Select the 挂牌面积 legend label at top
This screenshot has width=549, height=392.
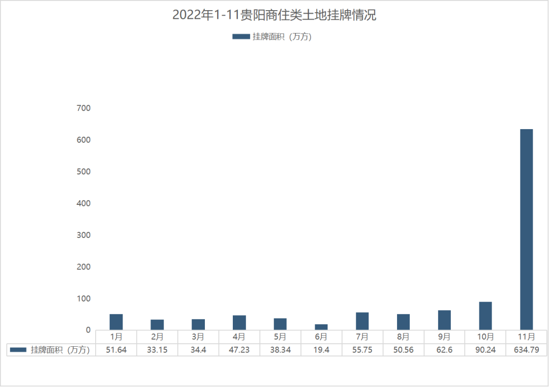click(282, 37)
